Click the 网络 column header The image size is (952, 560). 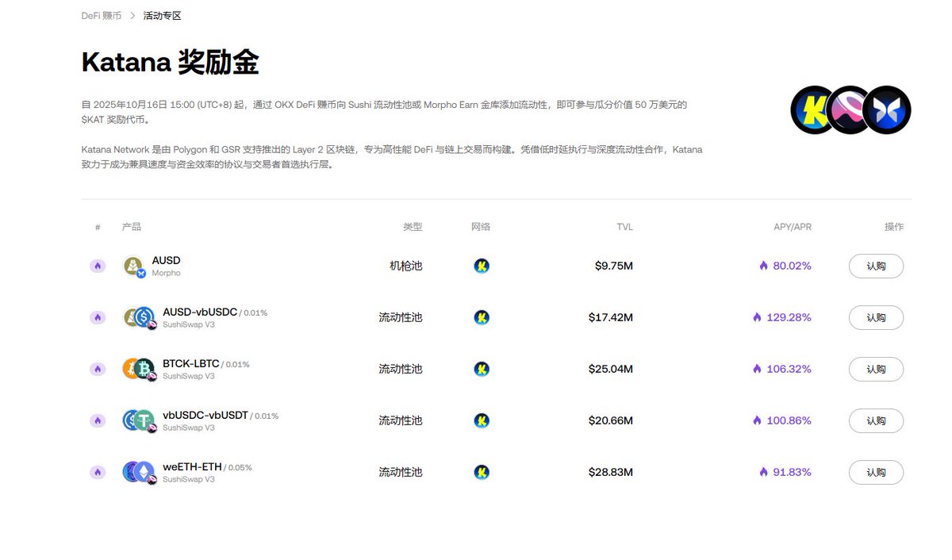point(481,227)
